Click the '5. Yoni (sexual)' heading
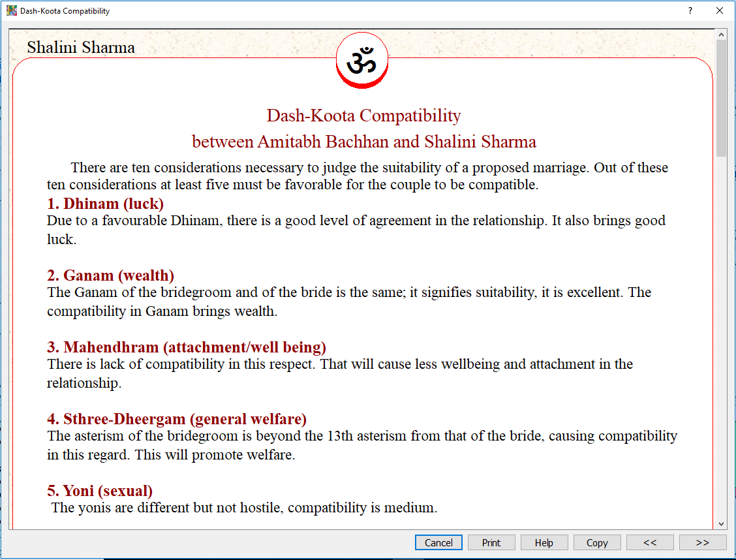Screen dimensions: 736x560 coord(100,491)
